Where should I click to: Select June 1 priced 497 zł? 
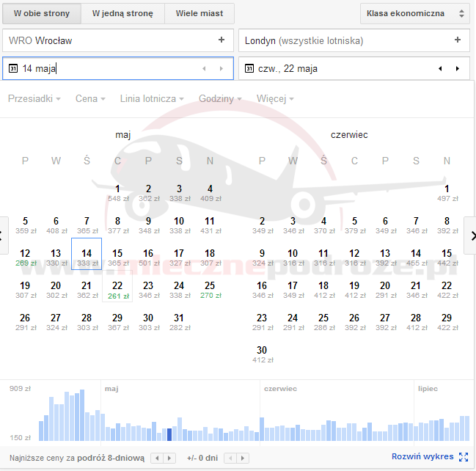447,192
